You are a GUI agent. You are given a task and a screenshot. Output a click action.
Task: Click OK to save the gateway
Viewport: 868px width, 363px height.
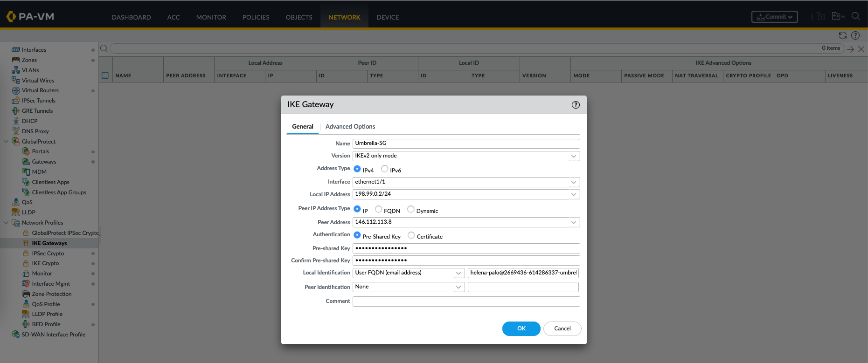click(521, 329)
